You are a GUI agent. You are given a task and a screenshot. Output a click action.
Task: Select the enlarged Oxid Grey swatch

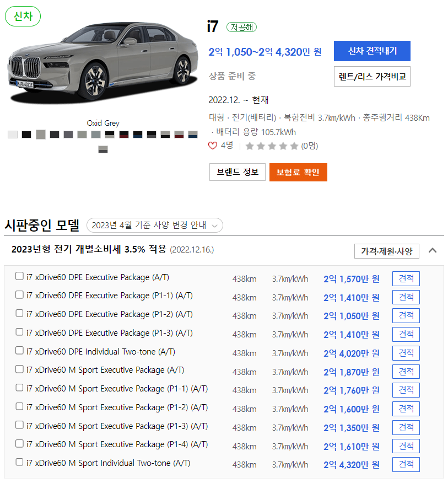click(x=41, y=135)
